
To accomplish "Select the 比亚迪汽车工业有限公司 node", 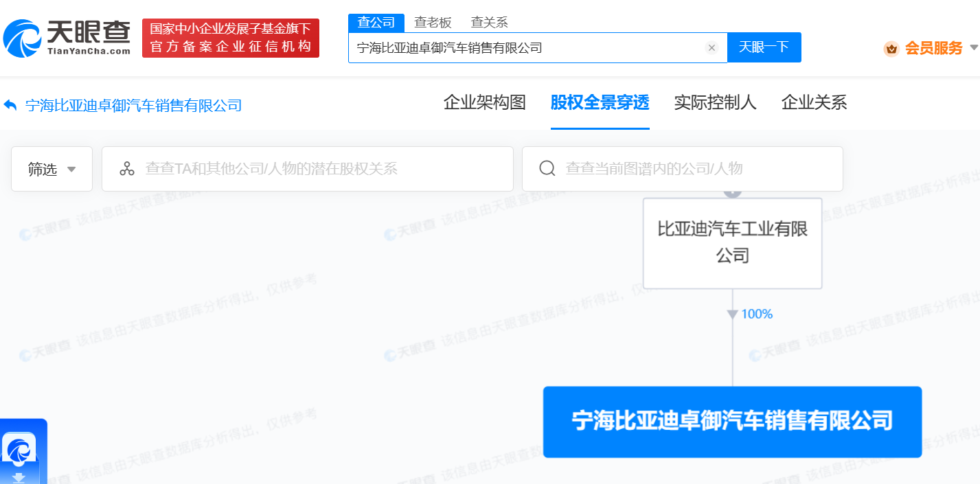I will click(x=733, y=243).
